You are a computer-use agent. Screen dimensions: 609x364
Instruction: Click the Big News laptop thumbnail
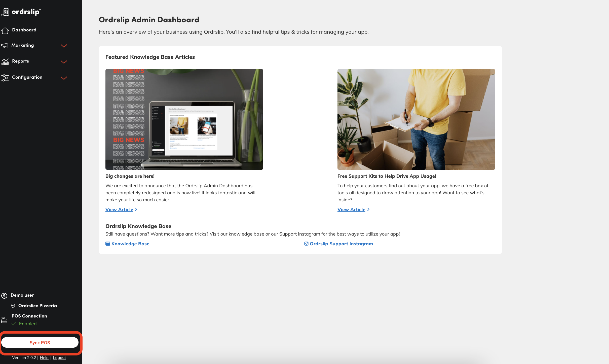point(184,119)
